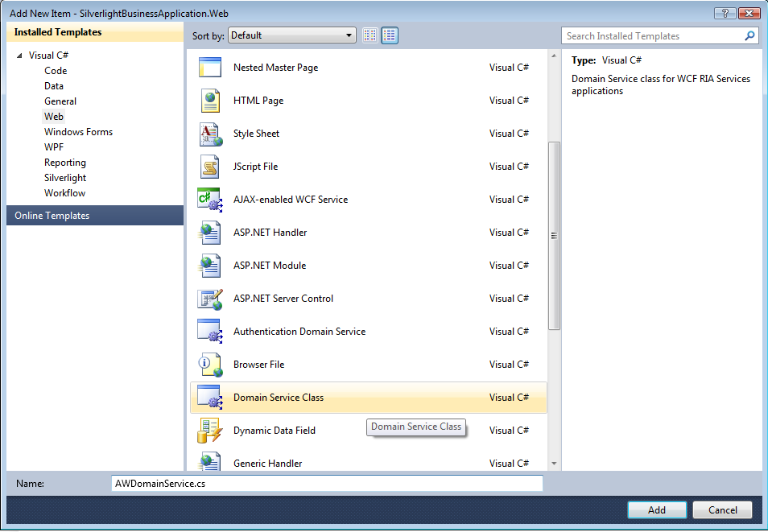768x532 pixels.
Task: Select the Style Sheet template icon
Action: pos(211,134)
